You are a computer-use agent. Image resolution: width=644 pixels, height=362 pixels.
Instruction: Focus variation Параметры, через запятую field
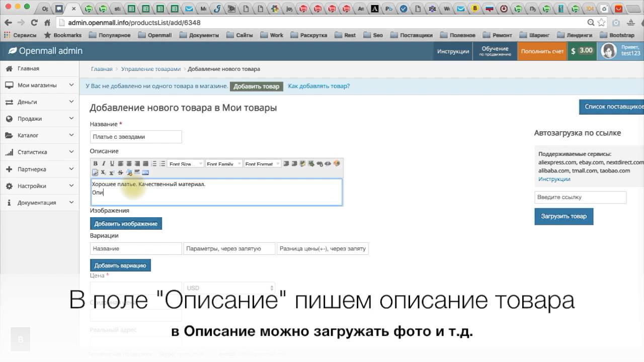point(229,248)
